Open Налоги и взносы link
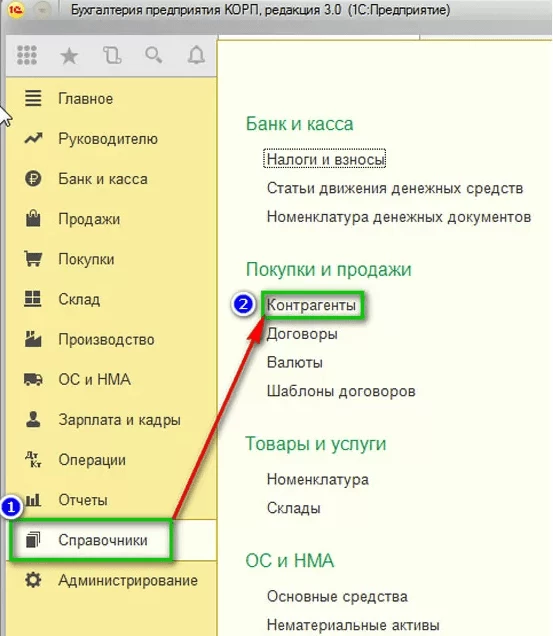Viewport: 553px width, 636px height. point(325,159)
